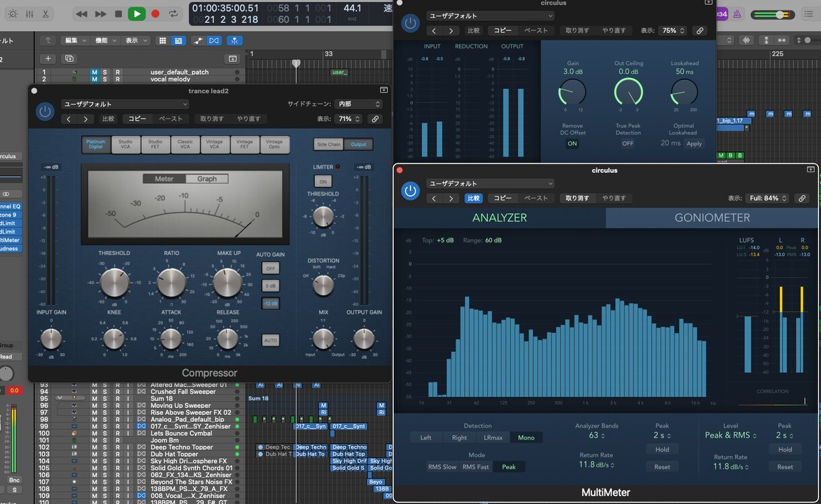Click 取り消す undo button in Compressor
This screenshot has height=504, width=821.
(211, 119)
